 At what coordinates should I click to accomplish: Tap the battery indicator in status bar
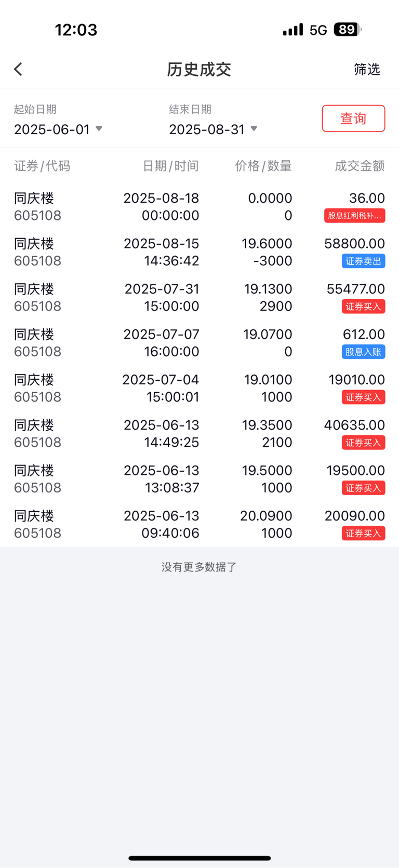pos(347,30)
